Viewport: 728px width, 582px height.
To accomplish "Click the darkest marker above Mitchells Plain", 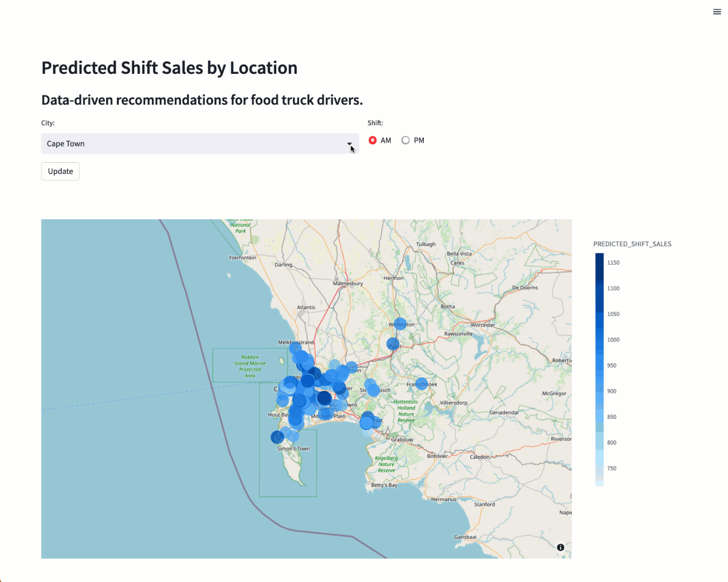I will pos(324,398).
